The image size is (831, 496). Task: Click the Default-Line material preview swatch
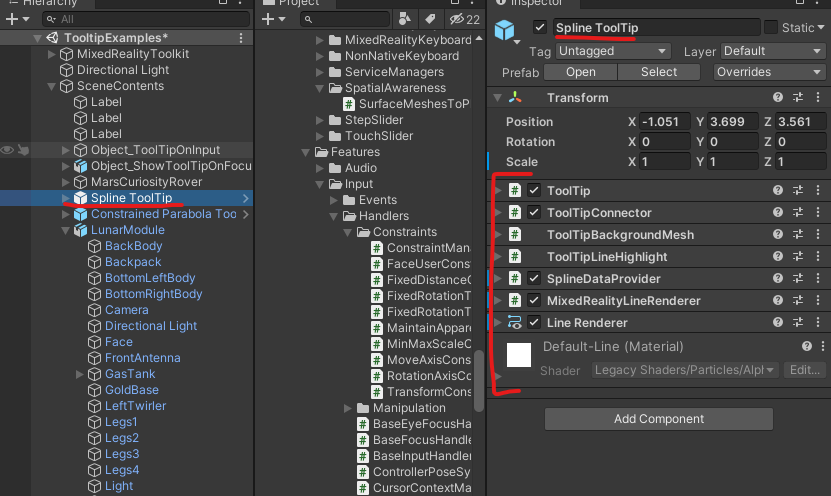[x=519, y=355]
